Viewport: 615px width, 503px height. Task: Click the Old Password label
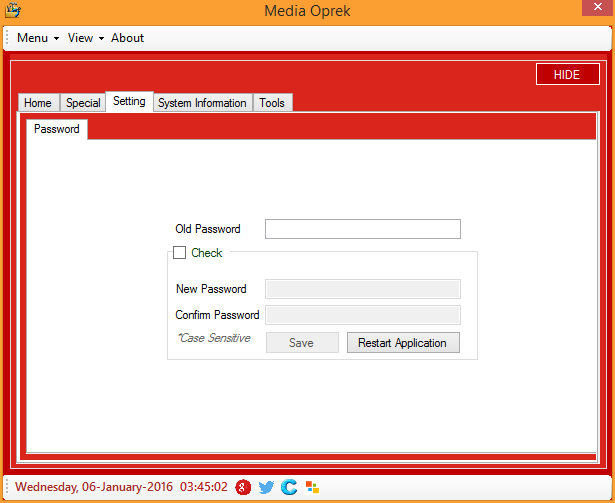[x=208, y=229]
